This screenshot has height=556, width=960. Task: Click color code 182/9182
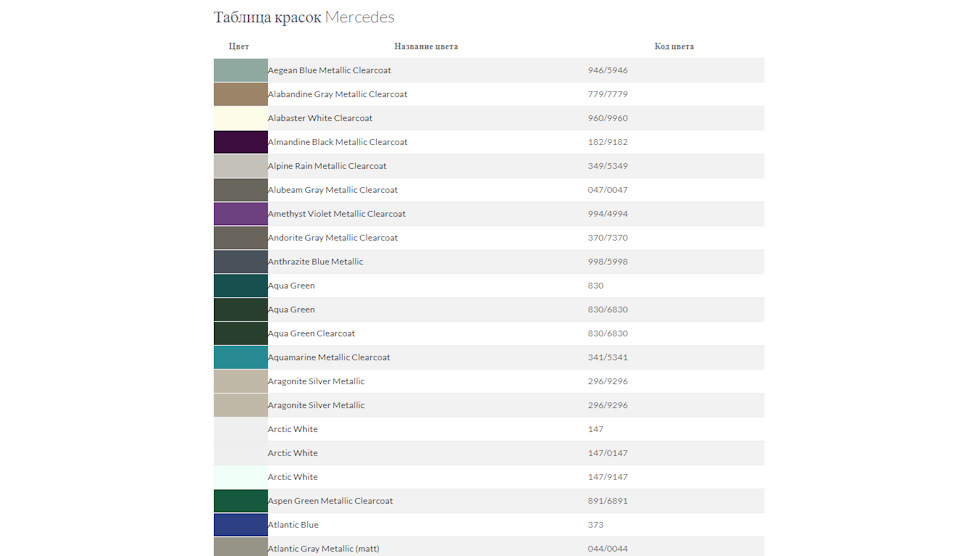[608, 142]
